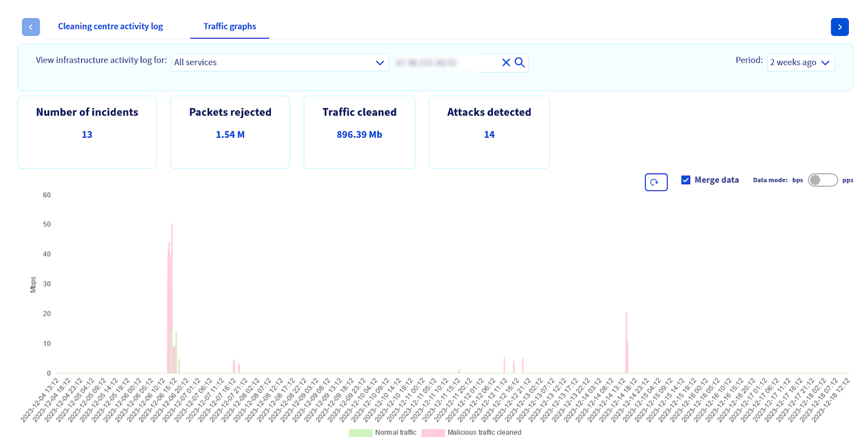Click the pink Malicious traffic cleaned swatch

432,432
